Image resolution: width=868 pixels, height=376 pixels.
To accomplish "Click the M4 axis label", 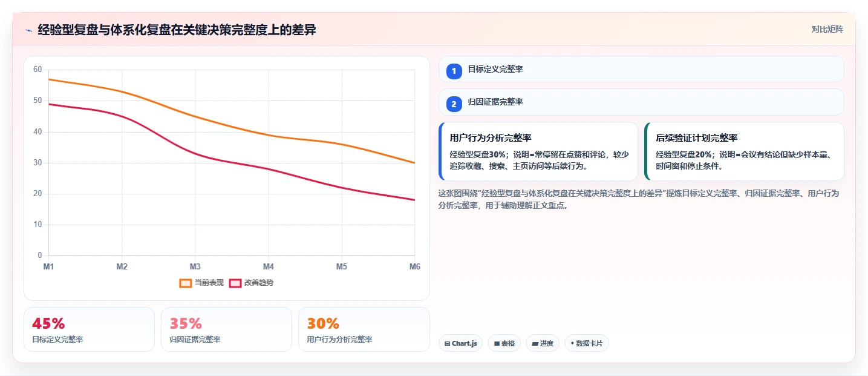I will [268, 266].
